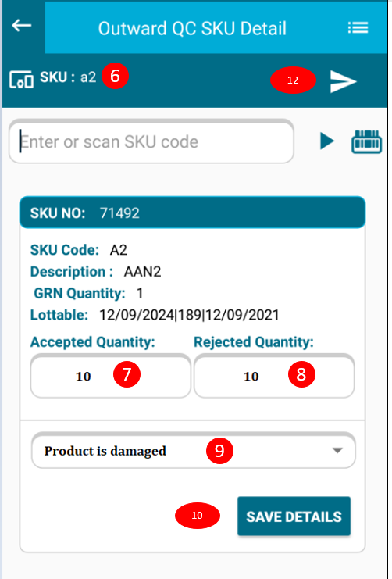The height and width of the screenshot is (579, 392).
Task: Select the Accepted Quantity input box
Action: 110,376
